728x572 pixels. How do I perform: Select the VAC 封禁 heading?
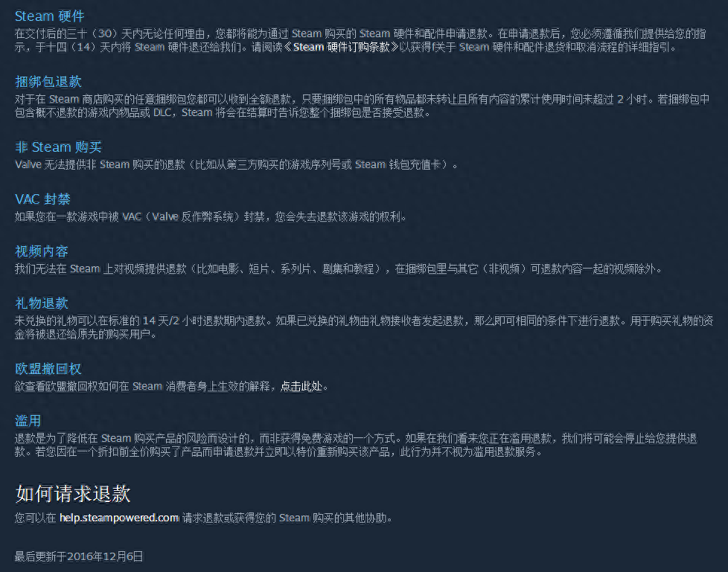(x=42, y=199)
